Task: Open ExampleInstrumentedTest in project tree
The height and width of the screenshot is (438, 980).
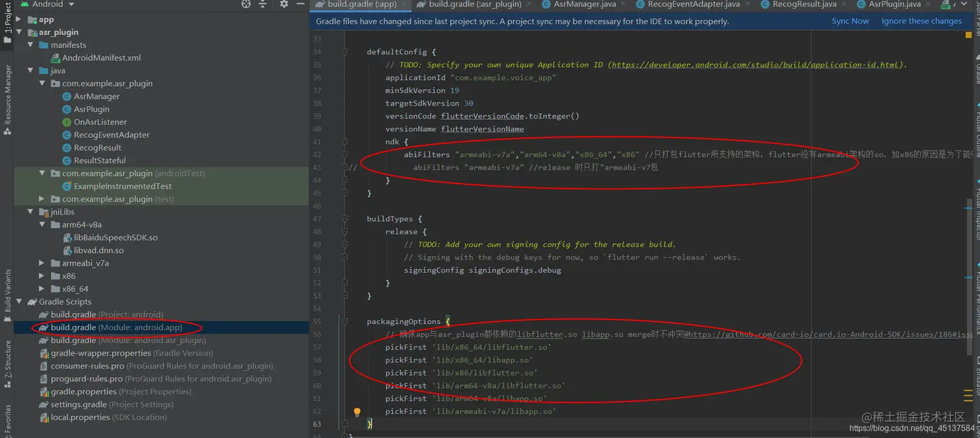Action: pos(117,186)
